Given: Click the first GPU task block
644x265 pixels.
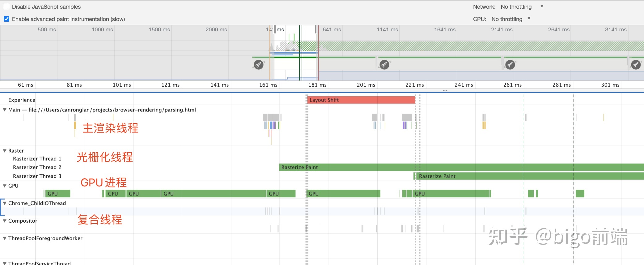Looking at the screenshot, I should click(x=58, y=194).
